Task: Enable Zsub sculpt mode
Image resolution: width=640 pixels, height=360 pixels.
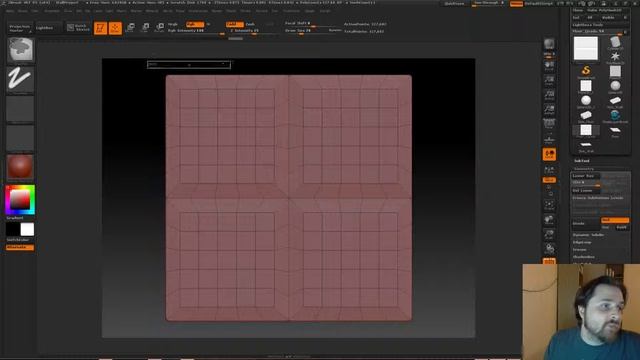Action: point(250,24)
